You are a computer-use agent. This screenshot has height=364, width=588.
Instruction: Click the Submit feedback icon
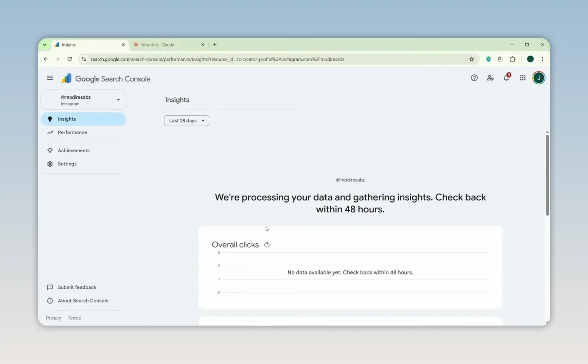(50, 287)
